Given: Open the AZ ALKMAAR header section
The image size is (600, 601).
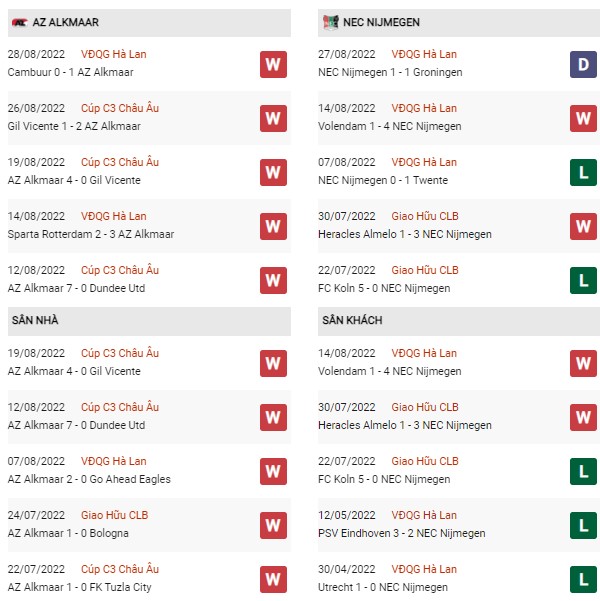Looking at the screenshot, I should (x=149, y=23).
